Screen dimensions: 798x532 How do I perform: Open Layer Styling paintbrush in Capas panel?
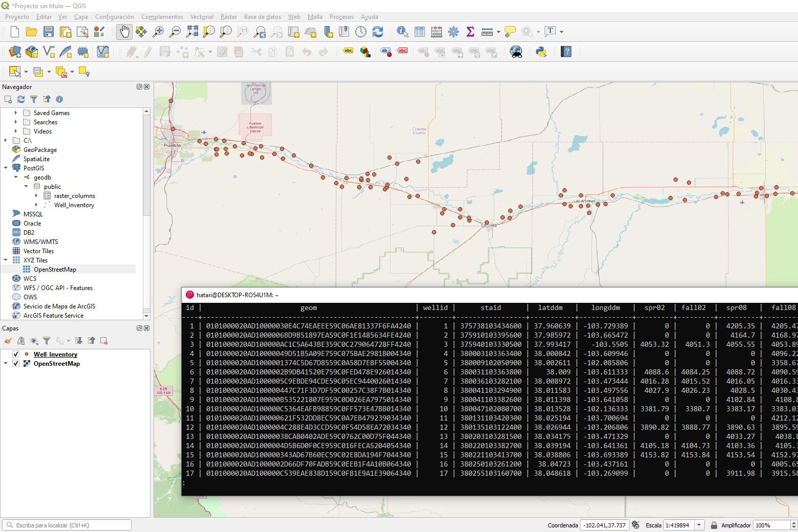[x=8, y=341]
